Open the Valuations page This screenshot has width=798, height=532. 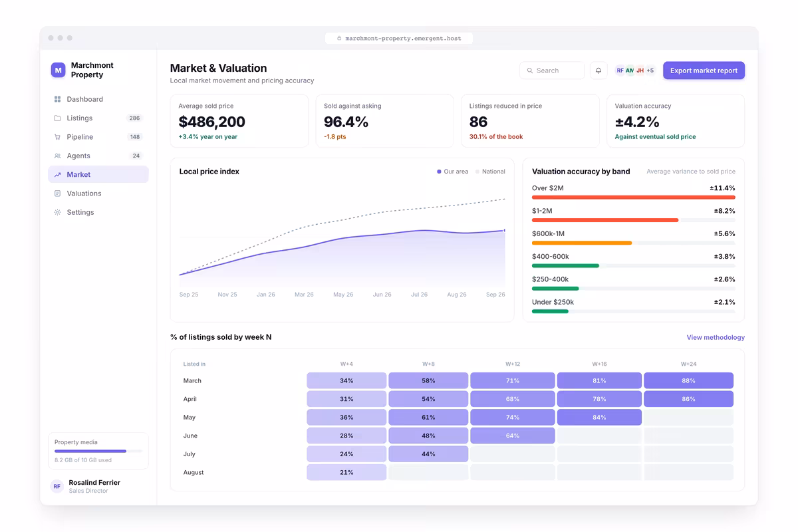(x=98, y=194)
